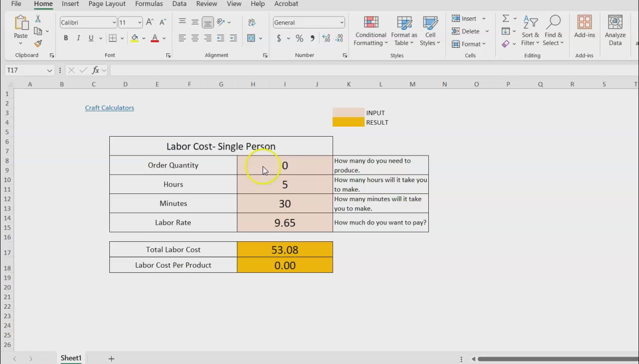Screen dimensions: 639x364
Task: Click the Increase Font Size icon
Action: point(150,22)
